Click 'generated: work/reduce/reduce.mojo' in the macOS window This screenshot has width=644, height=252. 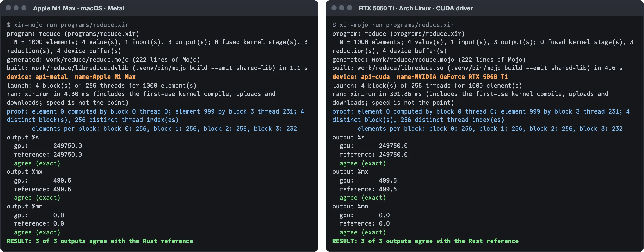click(103, 60)
